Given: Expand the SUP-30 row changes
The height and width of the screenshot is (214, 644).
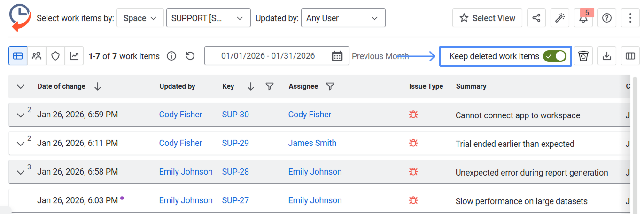Looking at the screenshot, I should (x=20, y=115).
